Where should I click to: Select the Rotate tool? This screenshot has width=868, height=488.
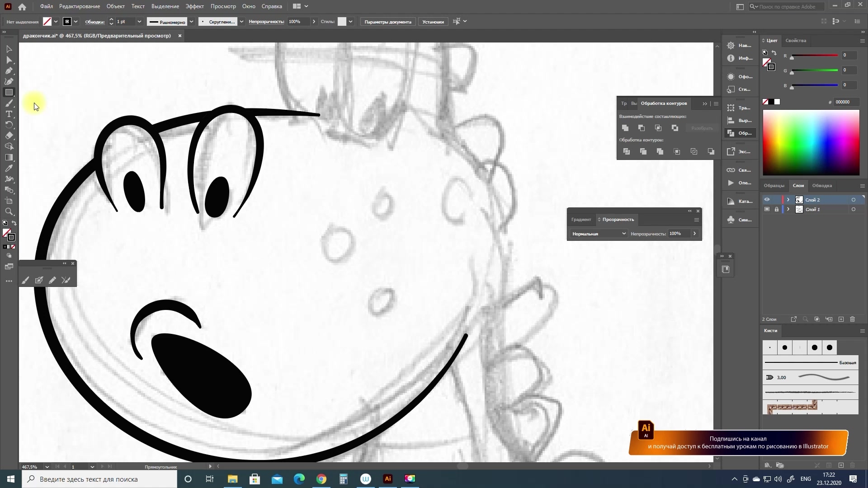(x=9, y=125)
